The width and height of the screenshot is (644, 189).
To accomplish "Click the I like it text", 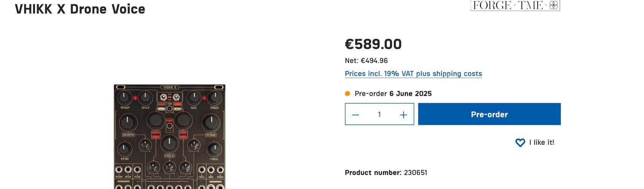I will 542,143.
